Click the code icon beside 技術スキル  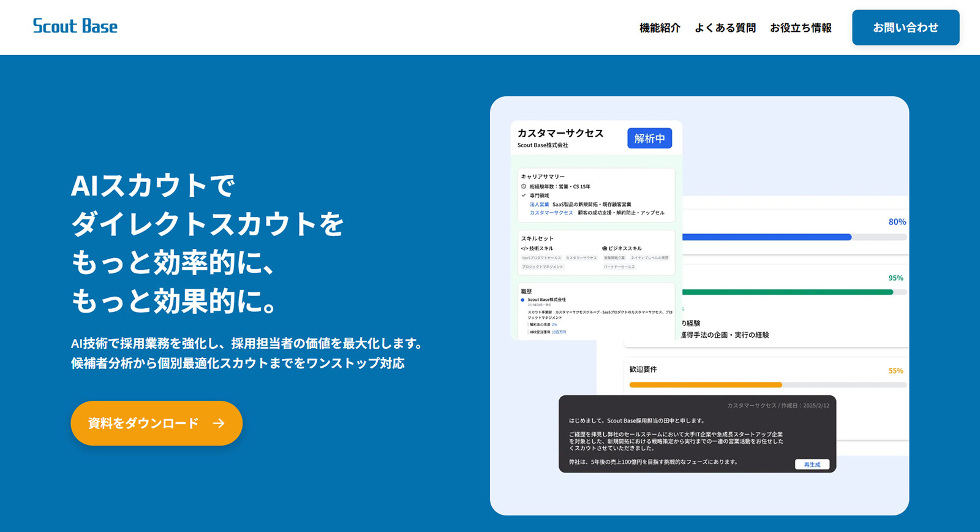524,248
